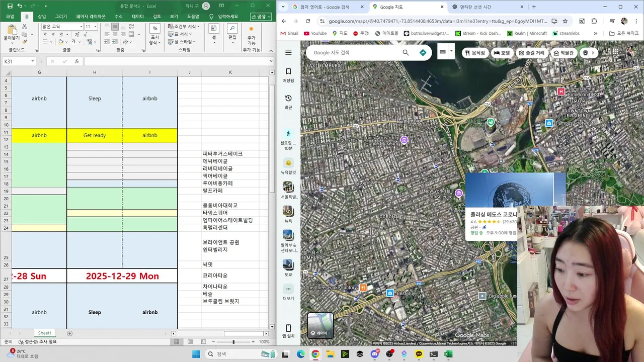Open the 수식 ribbon tab
Viewport: 644px width, 362px height.
pos(119,17)
